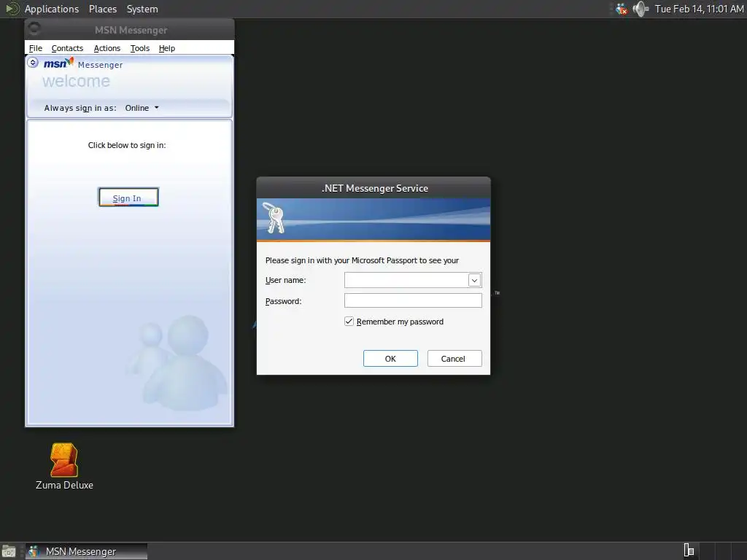Confirm sign-in with the OK button
747x560 pixels.
coord(390,359)
